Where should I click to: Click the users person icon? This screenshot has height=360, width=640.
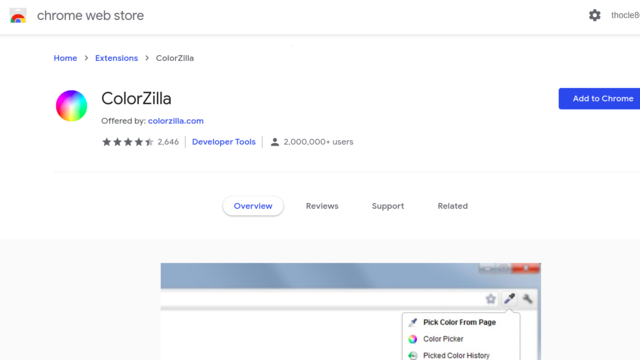(275, 142)
